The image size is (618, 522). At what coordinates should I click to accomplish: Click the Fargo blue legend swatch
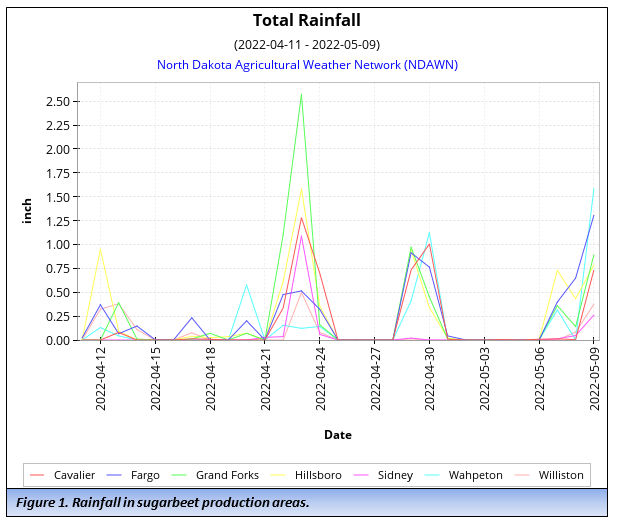click(114, 475)
